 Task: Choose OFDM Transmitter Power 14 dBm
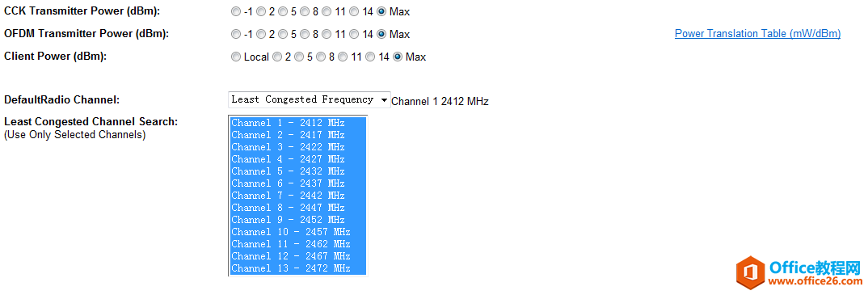coord(354,34)
